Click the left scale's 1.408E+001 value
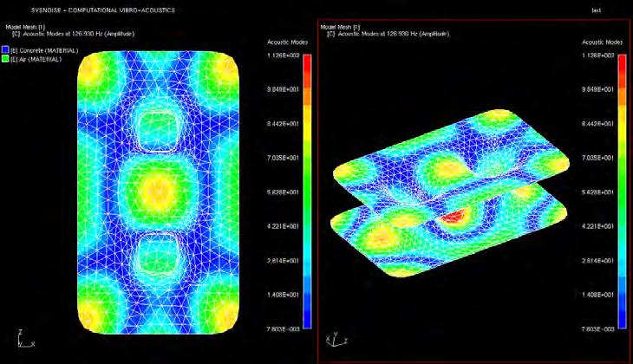The height and width of the screenshot is (364, 633). [x=283, y=295]
